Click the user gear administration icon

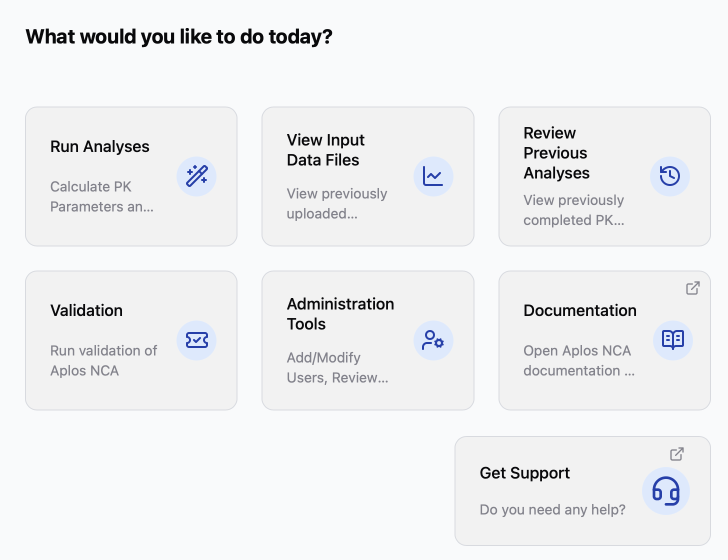tap(433, 340)
